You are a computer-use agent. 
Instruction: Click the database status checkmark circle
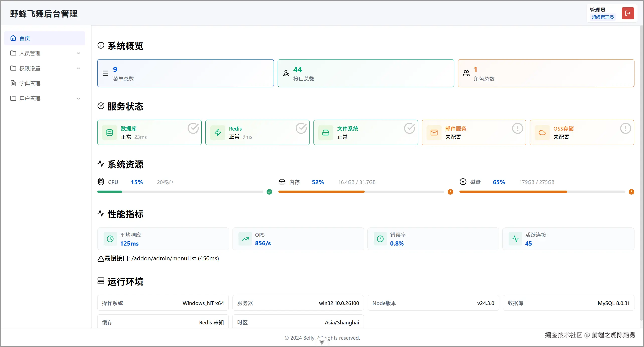(193, 128)
